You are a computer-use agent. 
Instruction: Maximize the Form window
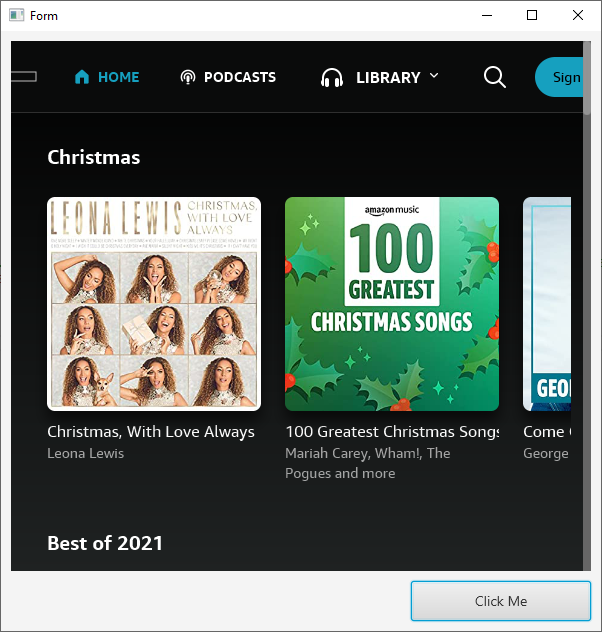(x=532, y=15)
